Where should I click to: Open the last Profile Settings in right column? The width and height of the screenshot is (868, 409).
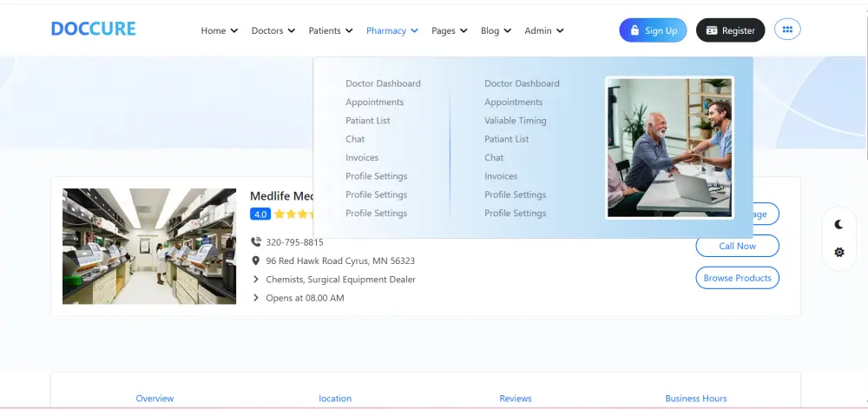[516, 213]
